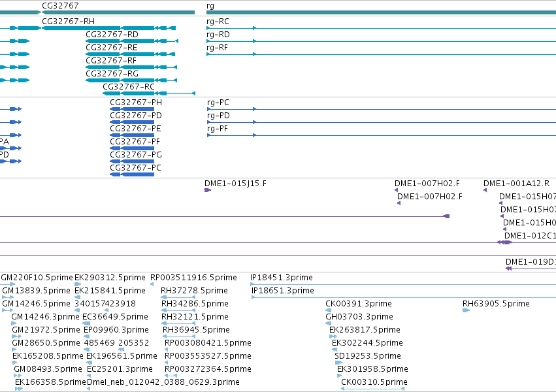
Task: Select the rg-RD transcript
Action: [218, 35]
